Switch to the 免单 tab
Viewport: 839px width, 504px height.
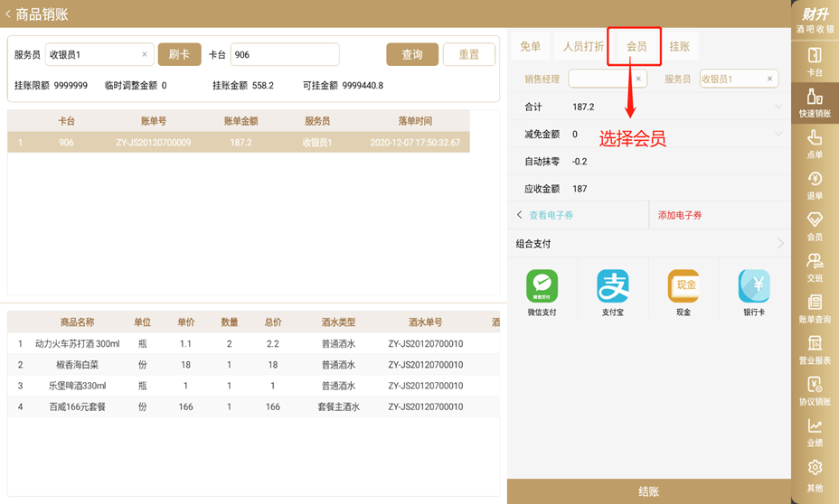tap(531, 46)
